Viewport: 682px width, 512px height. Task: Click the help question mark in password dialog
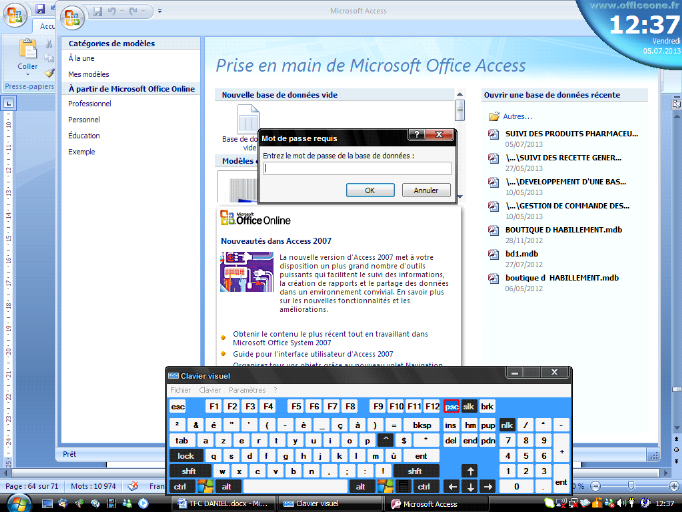pos(416,135)
